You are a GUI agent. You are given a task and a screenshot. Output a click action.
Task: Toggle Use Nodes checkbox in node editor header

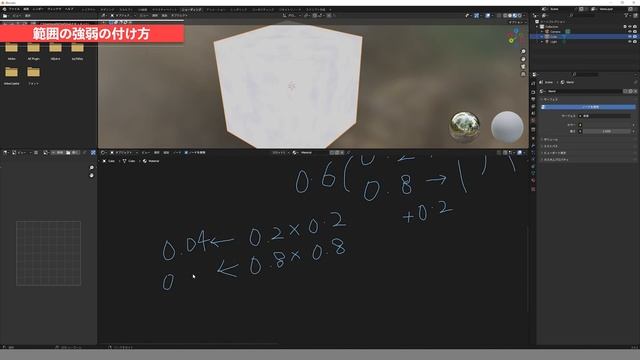pos(186,153)
